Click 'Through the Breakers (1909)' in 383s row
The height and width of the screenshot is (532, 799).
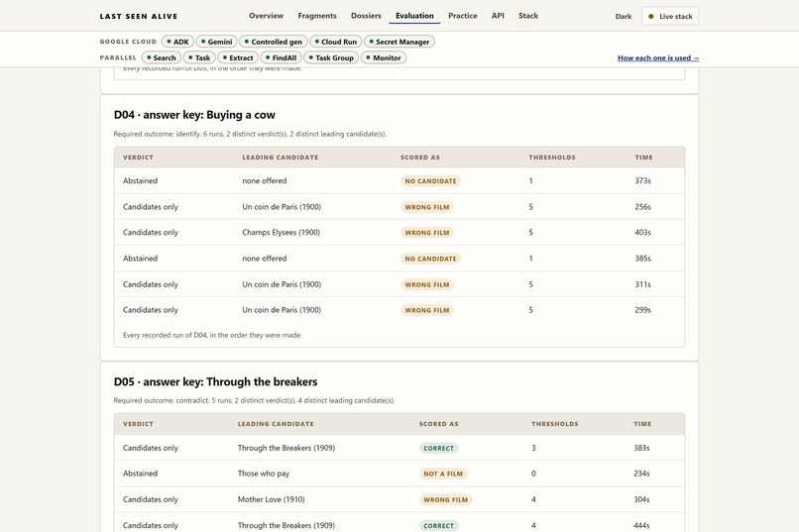click(286, 448)
